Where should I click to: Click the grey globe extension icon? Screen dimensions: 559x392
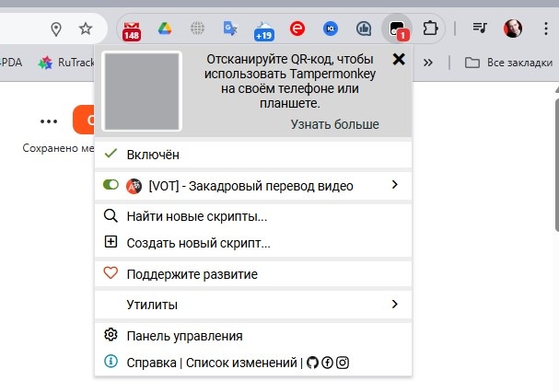(x=197, y=29)
